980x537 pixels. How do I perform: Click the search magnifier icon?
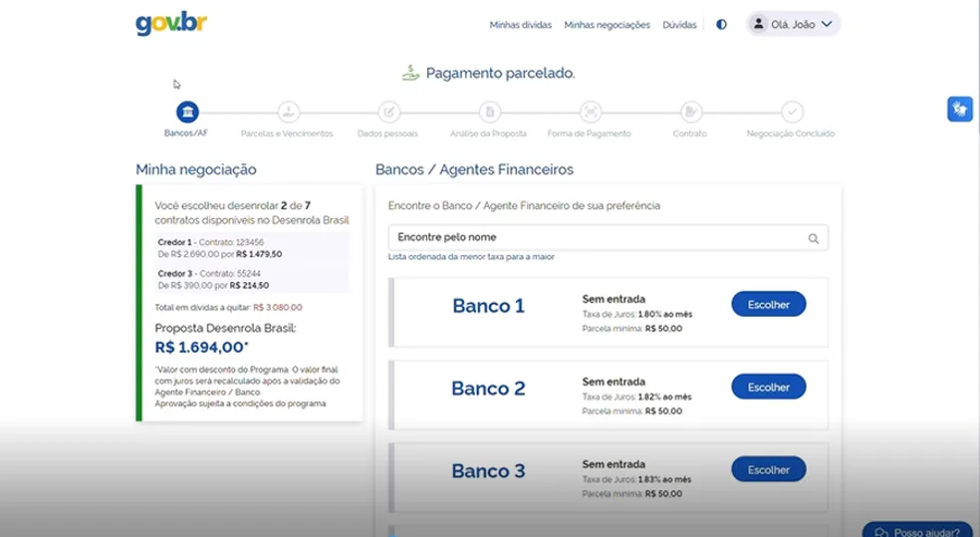(813, 238)
